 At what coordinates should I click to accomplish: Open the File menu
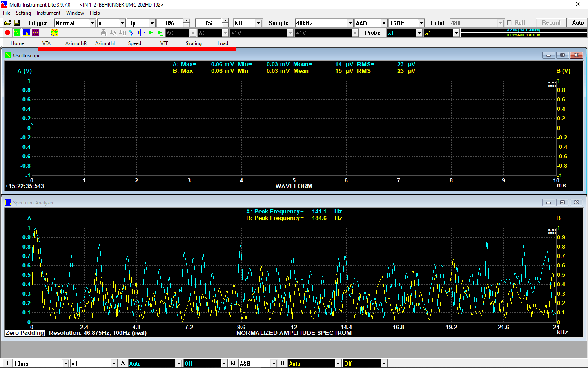click(7, 13)
